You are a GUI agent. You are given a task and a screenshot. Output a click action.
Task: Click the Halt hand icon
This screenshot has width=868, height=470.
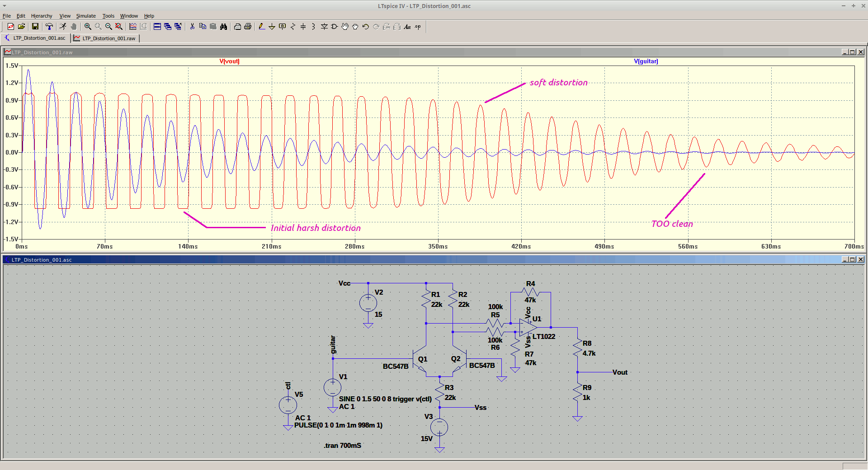pyautogui.click(x=74, y=27)
